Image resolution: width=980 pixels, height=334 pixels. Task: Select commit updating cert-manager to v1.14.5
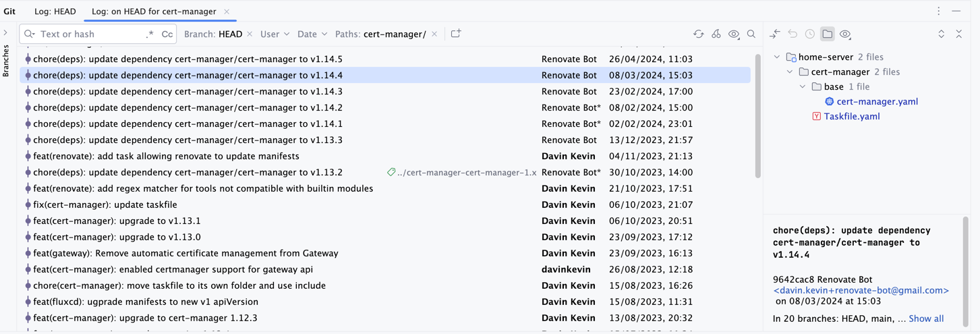click(x=385, y=59)
